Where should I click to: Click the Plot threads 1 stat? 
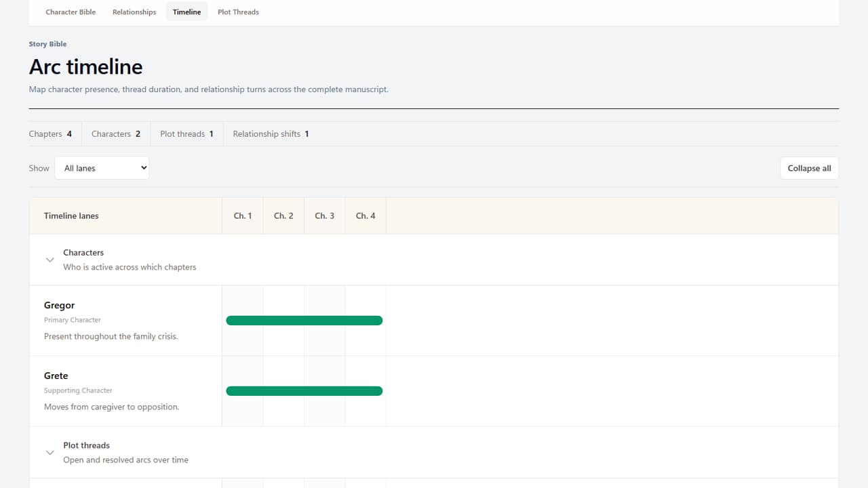click(186, 134)
